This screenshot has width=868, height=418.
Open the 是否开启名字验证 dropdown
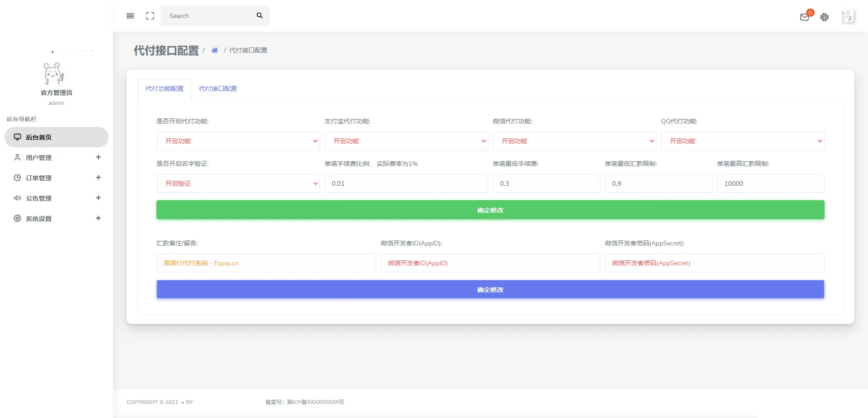tap(238, 183)
